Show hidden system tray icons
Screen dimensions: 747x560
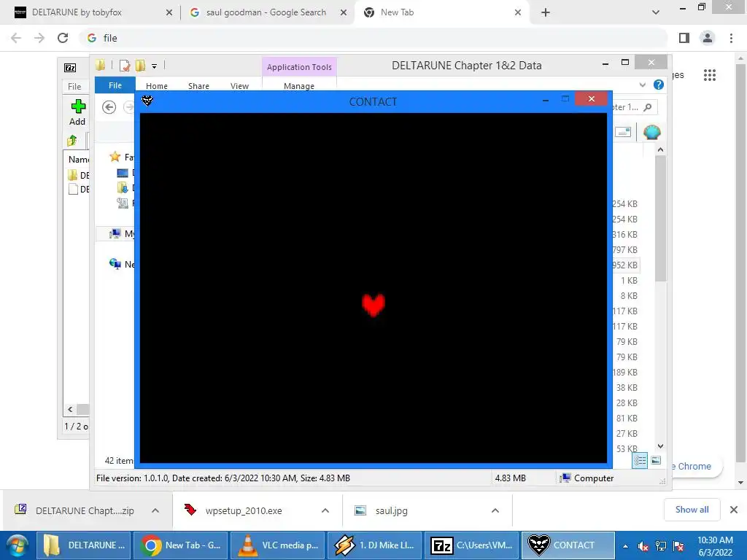[625, 546]
